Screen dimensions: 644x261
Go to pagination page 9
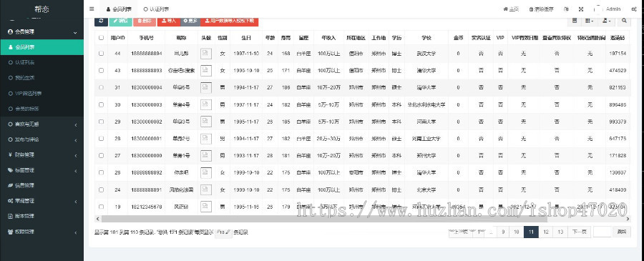tap(503, 232)
